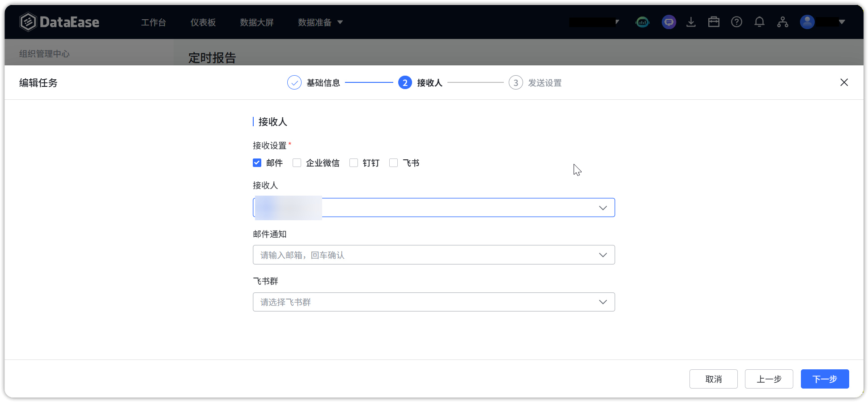868x402 pixels.
Task: Go to 数据大屏 menu
Action: click(x=257, y=22)
